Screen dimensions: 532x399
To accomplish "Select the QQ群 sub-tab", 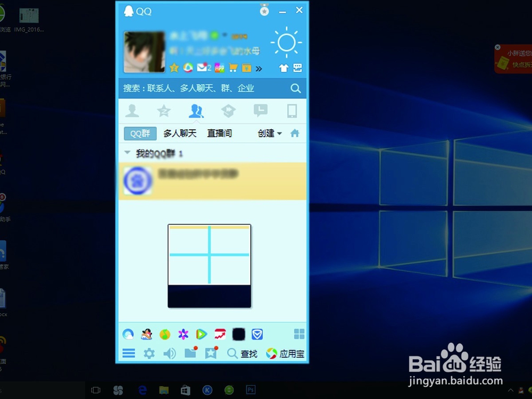I will (140, 134).
